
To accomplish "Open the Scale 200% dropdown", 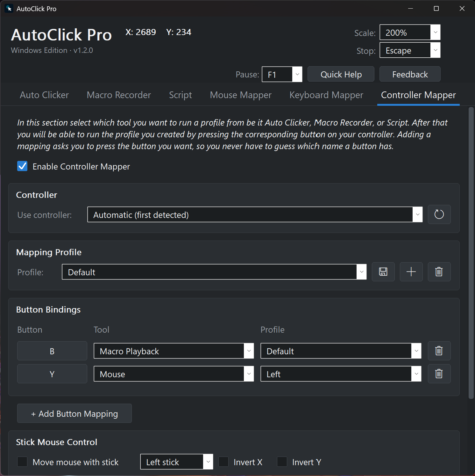I will pos(410,32).
